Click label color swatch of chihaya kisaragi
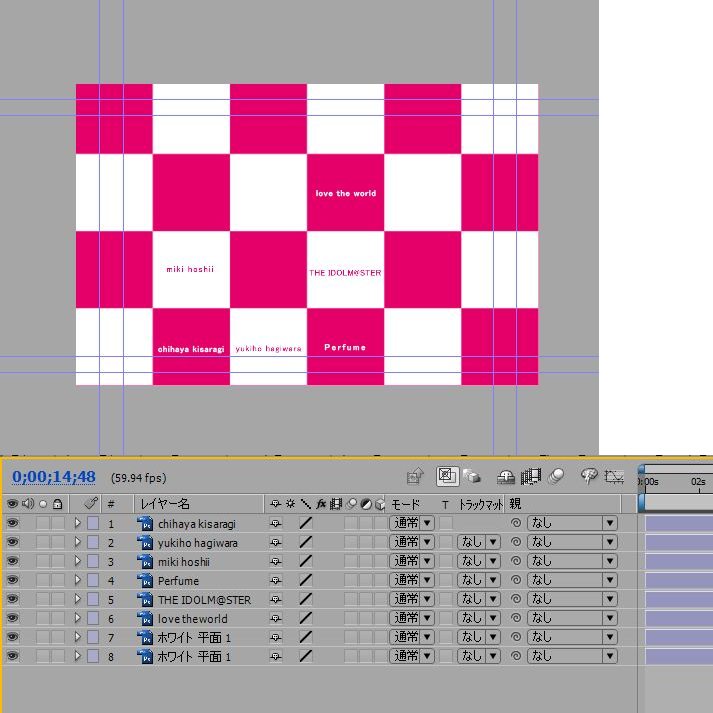713x713 pixels. tap(93, 523)
